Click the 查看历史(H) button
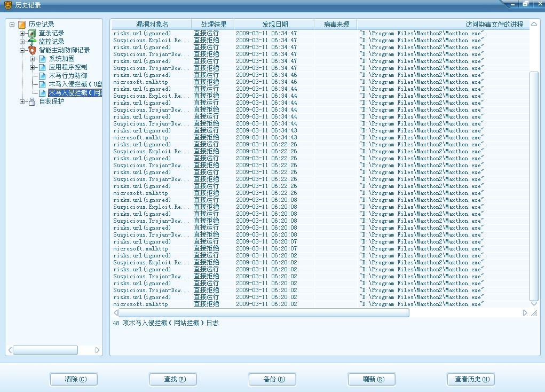This screenshot has height=392, width=545. click(x=471, y=379)
